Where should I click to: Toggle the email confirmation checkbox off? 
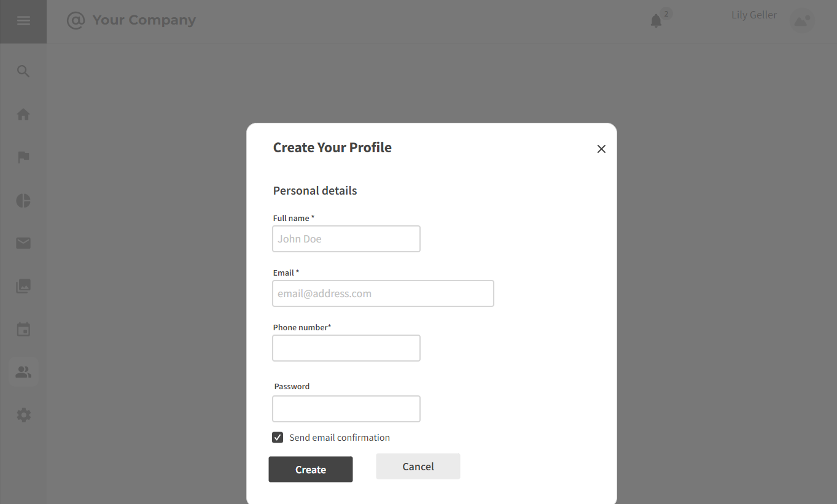click(278, 437)
